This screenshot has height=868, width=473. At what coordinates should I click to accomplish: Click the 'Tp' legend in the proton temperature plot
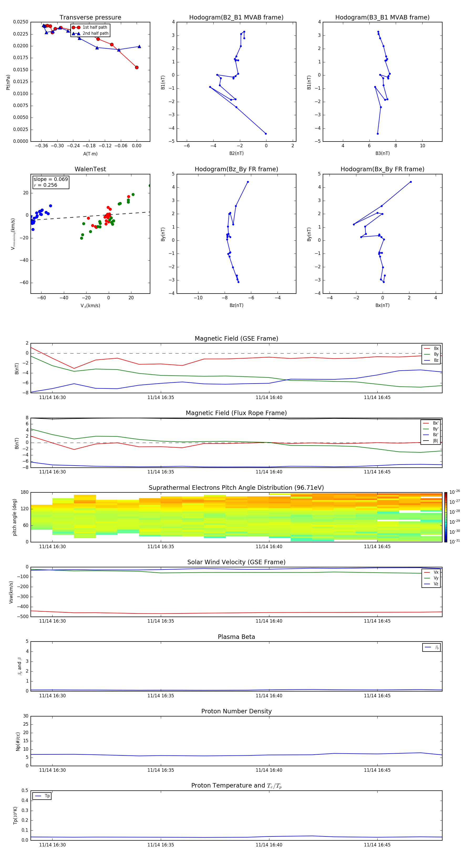coord(42,796)
